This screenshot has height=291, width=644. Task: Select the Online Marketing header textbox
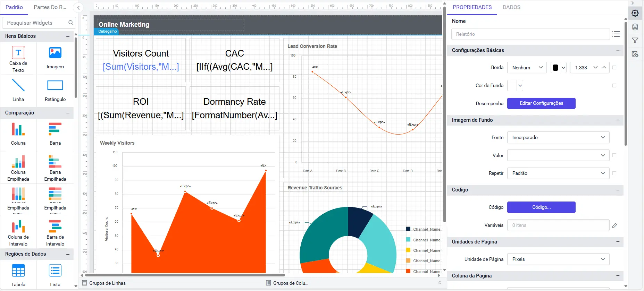pos(170,25)
